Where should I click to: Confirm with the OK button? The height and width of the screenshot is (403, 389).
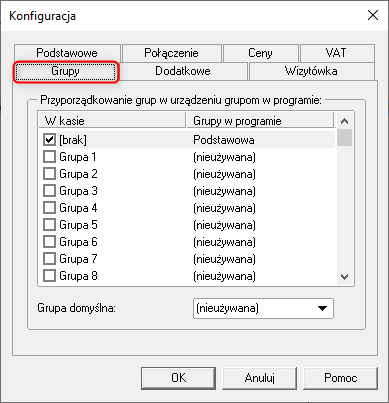point(179,378)
